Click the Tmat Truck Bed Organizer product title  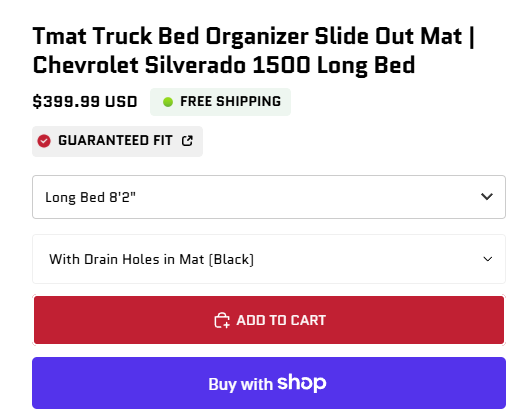[x=254, y=51]
